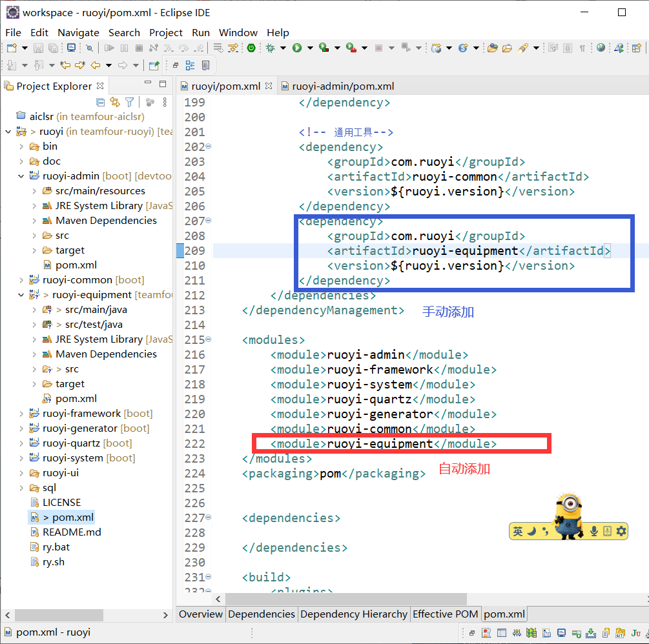This screenshot has width=649, height=644.
Task: Switch to the ruoyi-admin/pom.xml editor tab
Action: 338,86
